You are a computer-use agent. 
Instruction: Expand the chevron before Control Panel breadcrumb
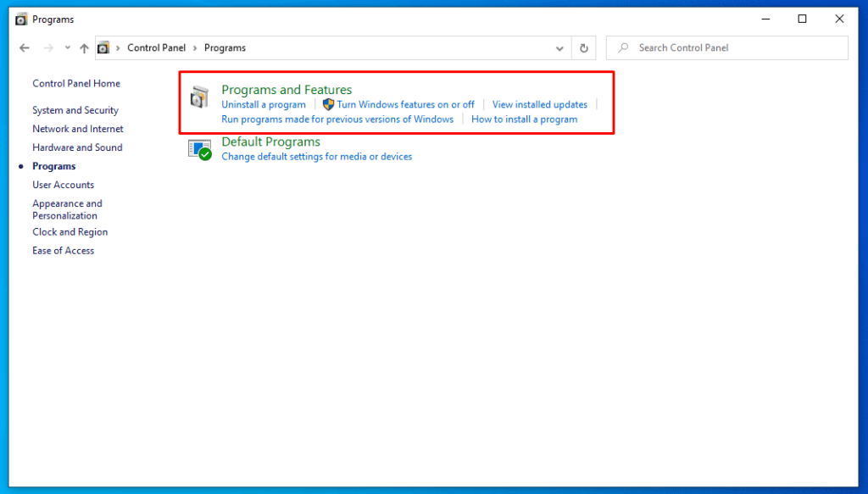coord(118,48)
